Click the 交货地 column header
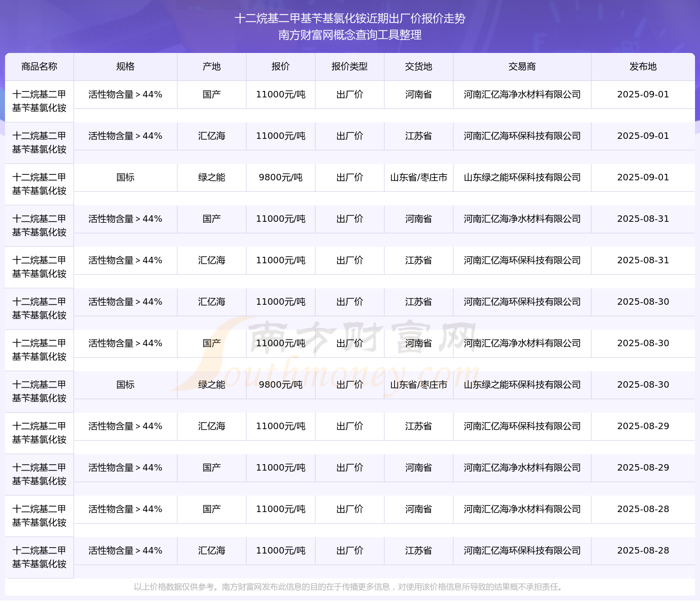Viewport: 700px width, 602px height. pyautogui.click(x=418, y=66)
